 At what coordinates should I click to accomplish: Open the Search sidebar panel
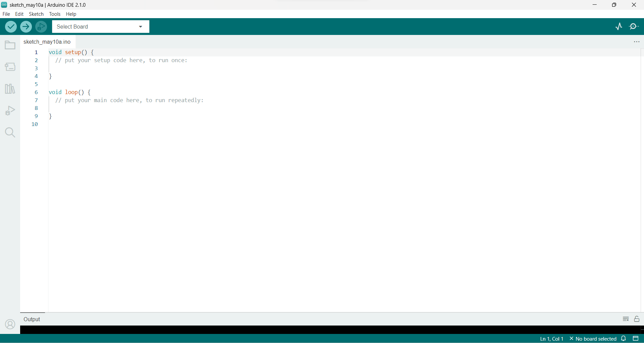[x=10, y=132]
